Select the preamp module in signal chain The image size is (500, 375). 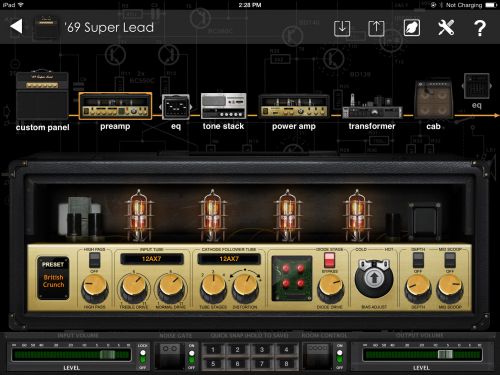tap(115, 106)
